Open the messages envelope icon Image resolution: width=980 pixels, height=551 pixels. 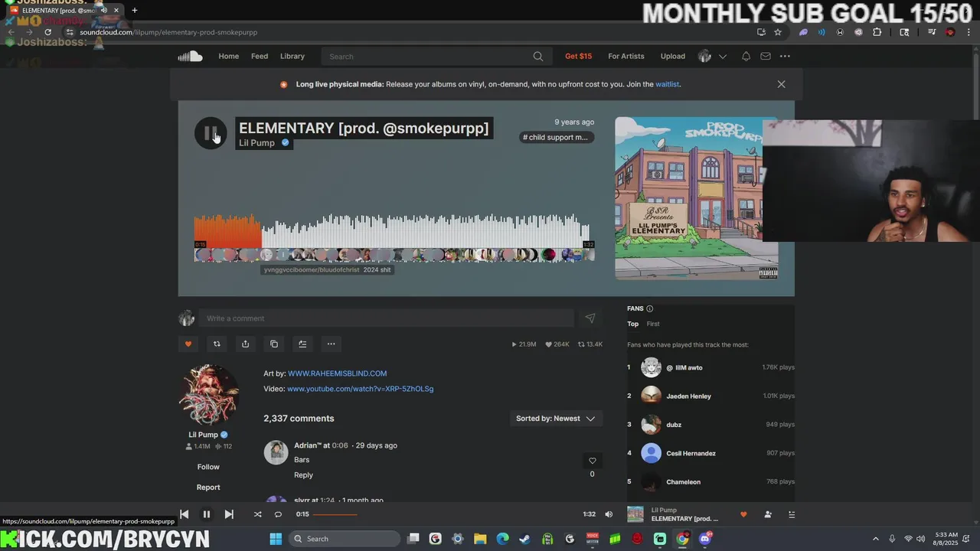click(x=766, y=57)
